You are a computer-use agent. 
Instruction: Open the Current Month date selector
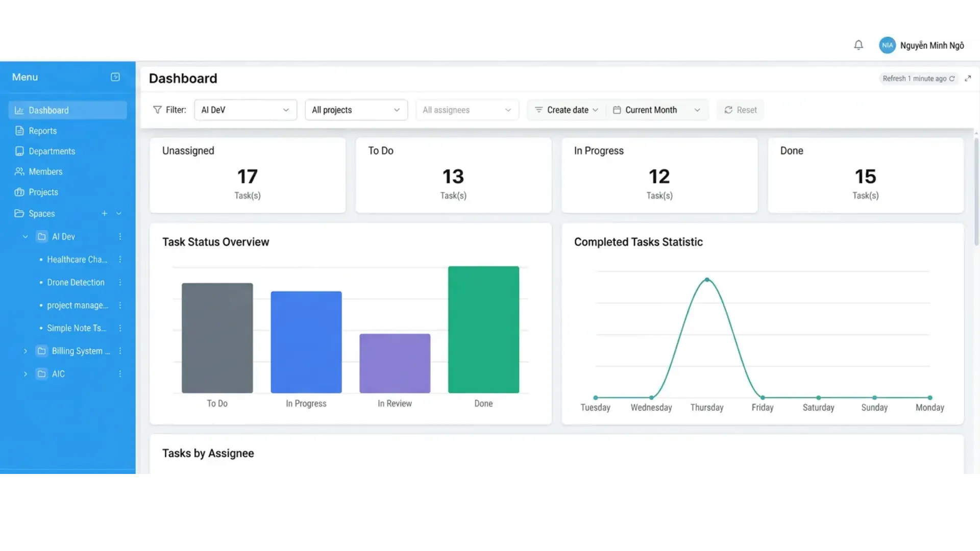coord(657,110)
